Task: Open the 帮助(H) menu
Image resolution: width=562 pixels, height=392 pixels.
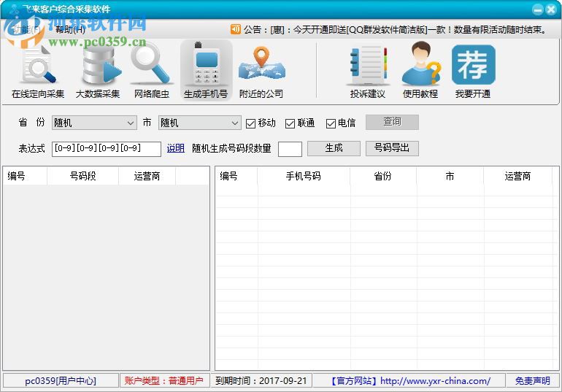Action: pos(70,30)
